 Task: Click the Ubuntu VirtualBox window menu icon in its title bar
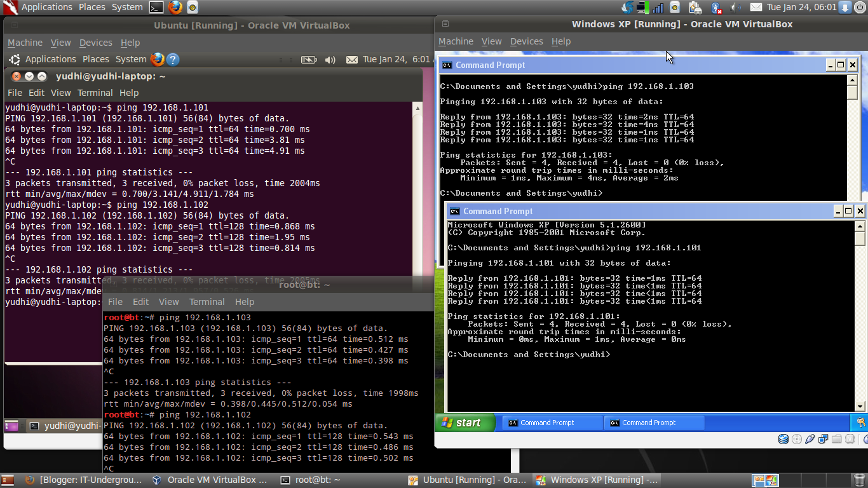14,26
